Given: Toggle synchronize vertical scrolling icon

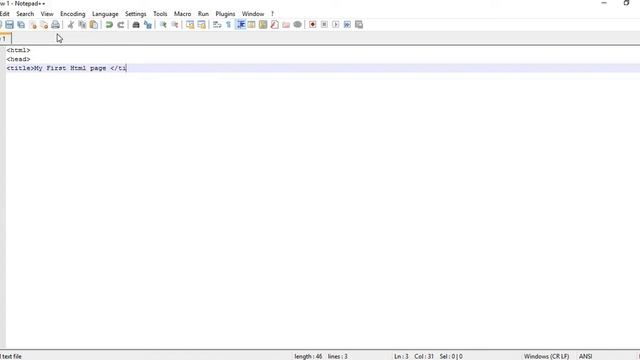Looking at the screenshot, I should click(x=190, y=24).
